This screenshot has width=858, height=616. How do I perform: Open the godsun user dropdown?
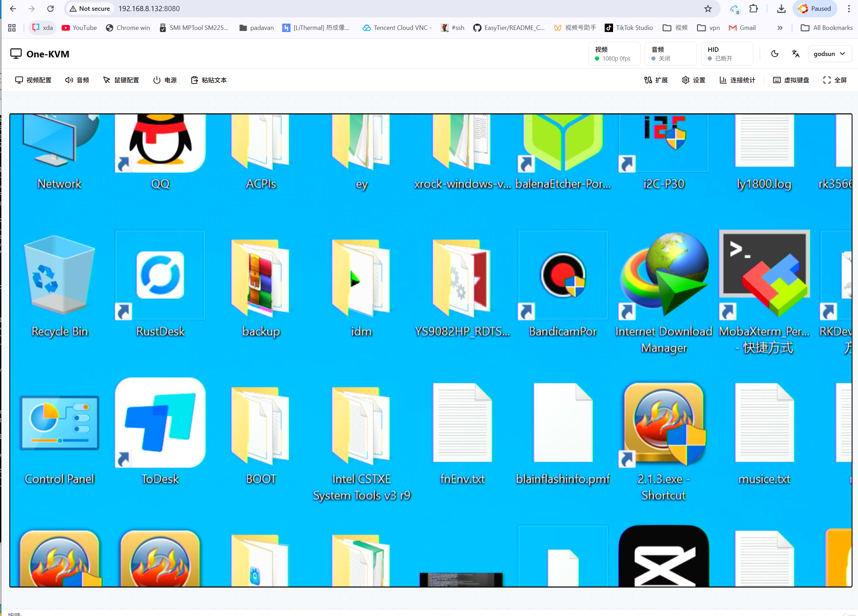tap(829, 54)
